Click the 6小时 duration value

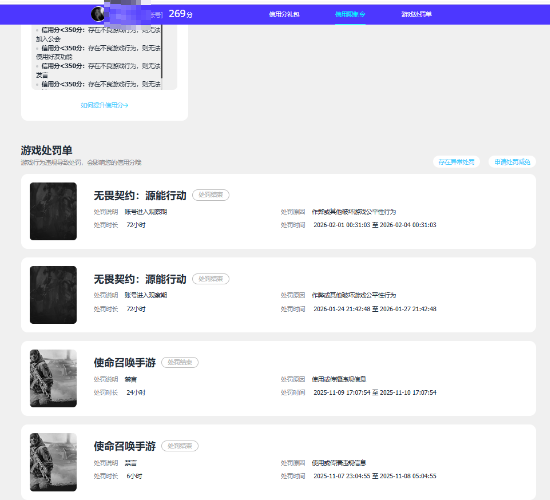click(134, 476)
